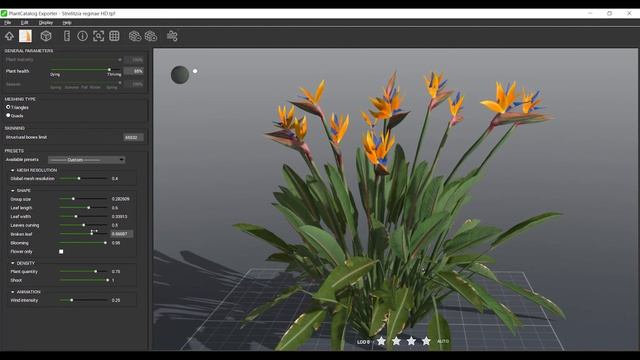This screenshot has height=360, width=640.
Task: Collapse the Animation section
Action: tap(13, 292)
